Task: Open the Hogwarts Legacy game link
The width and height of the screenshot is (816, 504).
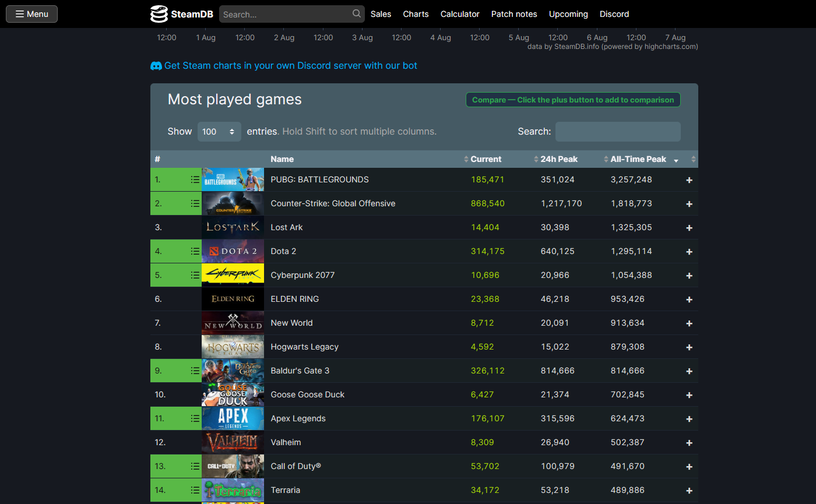Action: click(304, 347)
